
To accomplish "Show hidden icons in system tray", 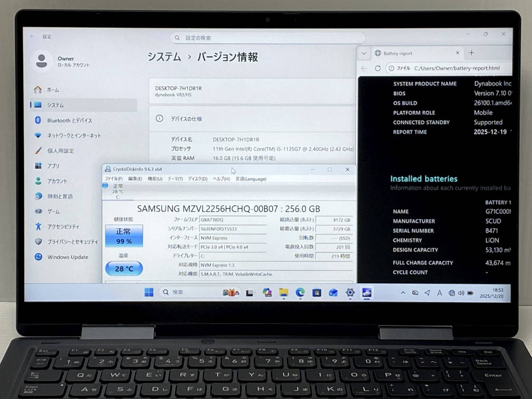I will click(x=403, y=293).
